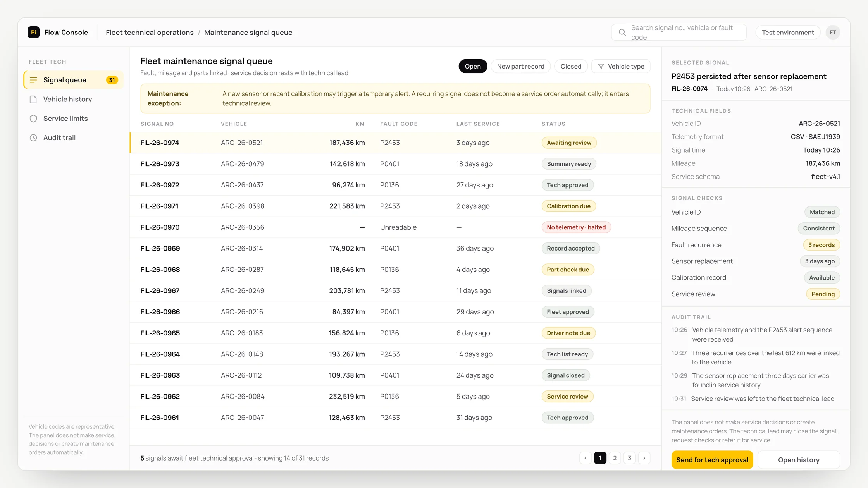Click the Signal queue list icon
This screenshot has height=488, width=868.
pos(33,80)
